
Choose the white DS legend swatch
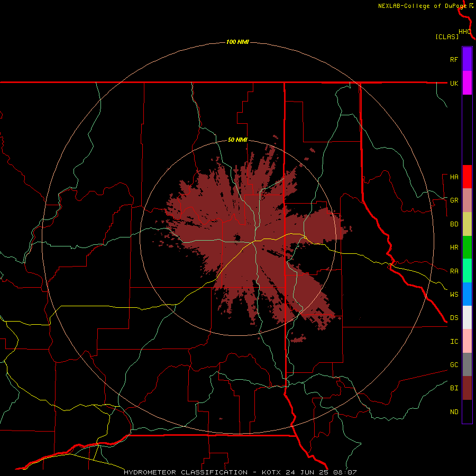[x=467, y=317]
